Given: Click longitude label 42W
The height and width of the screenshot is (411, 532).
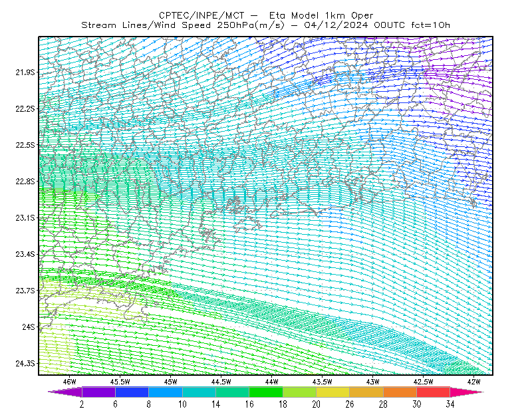Looking at the screenshot, I should click(473, 382).
